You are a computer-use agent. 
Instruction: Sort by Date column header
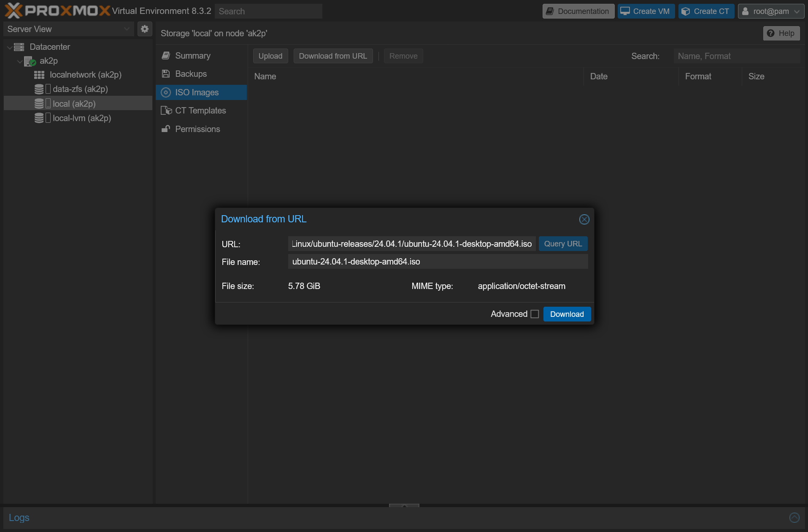[x=631, y=76]
